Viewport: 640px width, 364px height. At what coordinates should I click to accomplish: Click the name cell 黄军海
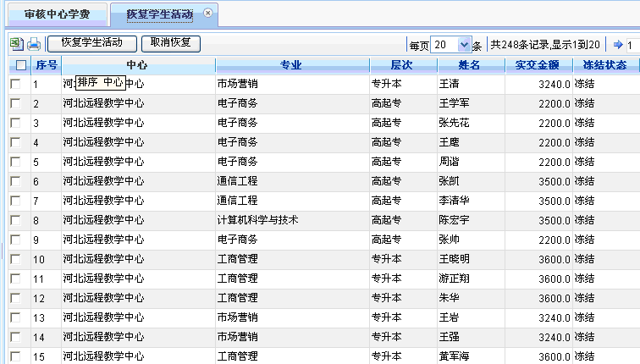tap(454, 356)
